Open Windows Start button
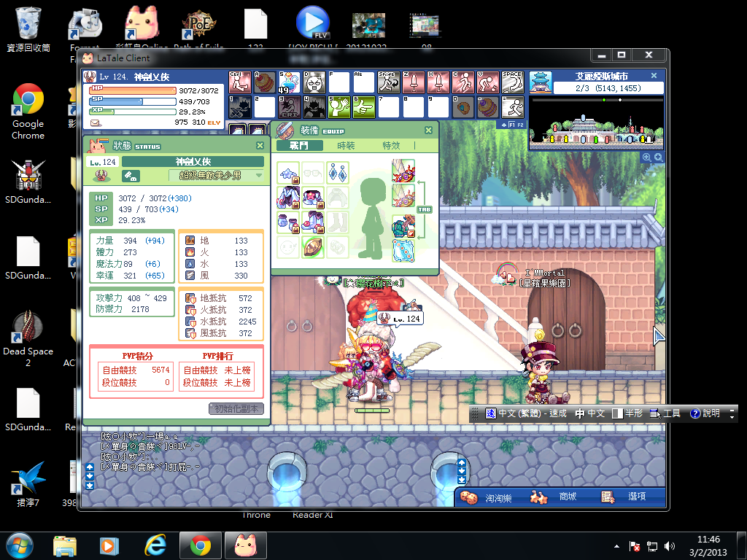This screenshot has height=560, width=747. pyautogui.click(x=20, y=545)
